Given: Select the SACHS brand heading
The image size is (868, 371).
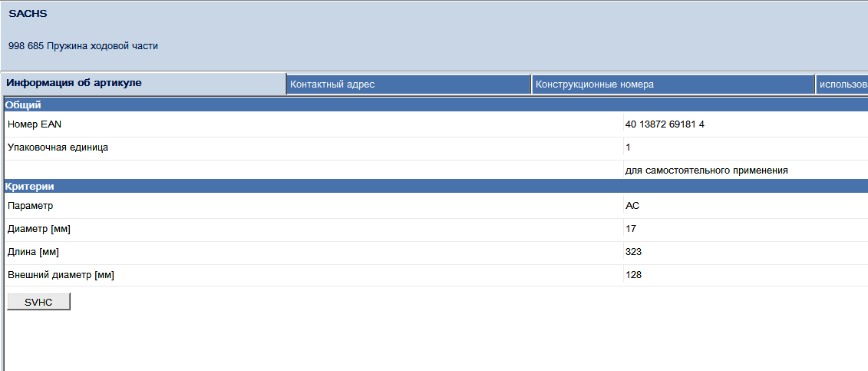Looking at the screenshot, I should 28,14.
